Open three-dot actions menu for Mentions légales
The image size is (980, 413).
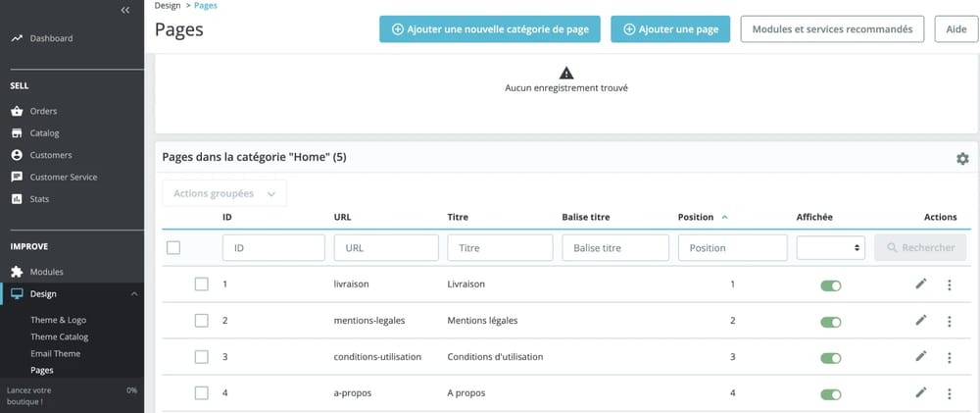949,321
